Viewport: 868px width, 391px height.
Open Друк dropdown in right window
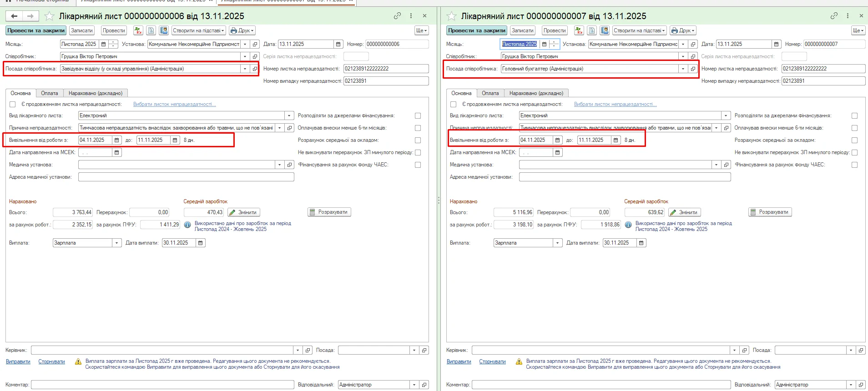click(x=683, y=30)
